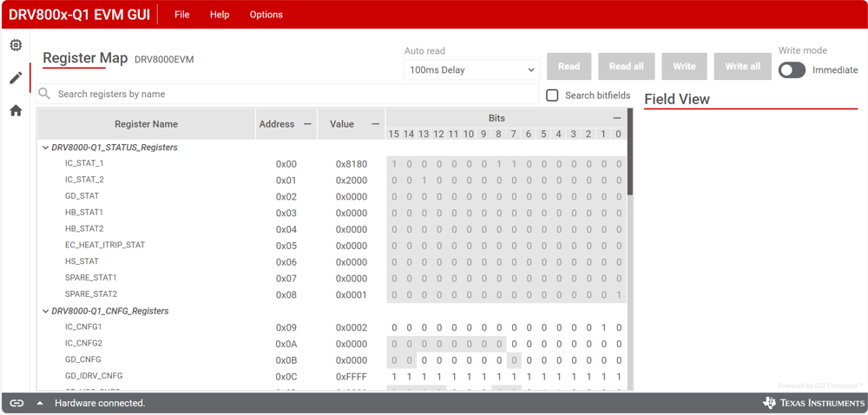
Task: Expand the status bar up-arrow icon
Action: click(40, 403)
